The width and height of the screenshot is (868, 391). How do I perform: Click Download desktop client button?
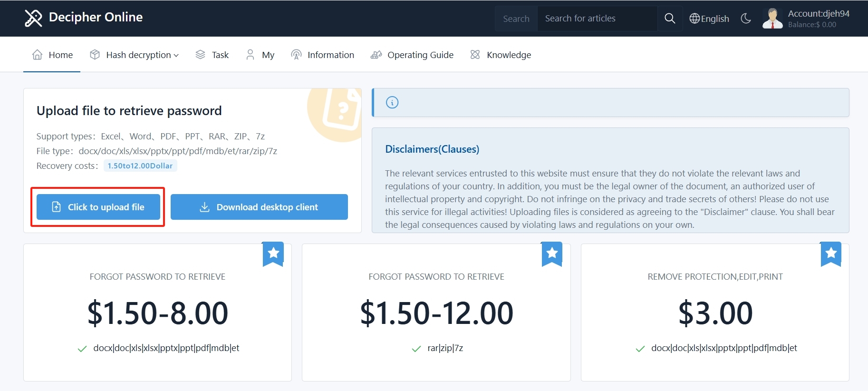(x=259, y=207)
